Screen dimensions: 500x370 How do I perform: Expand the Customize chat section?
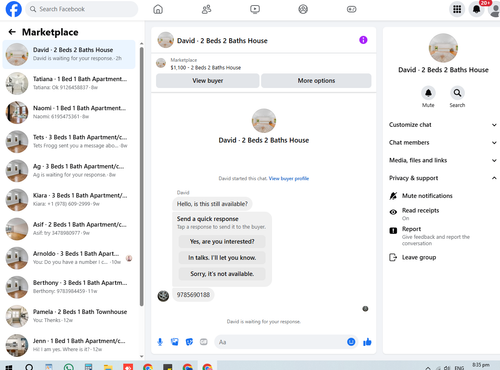442,125
